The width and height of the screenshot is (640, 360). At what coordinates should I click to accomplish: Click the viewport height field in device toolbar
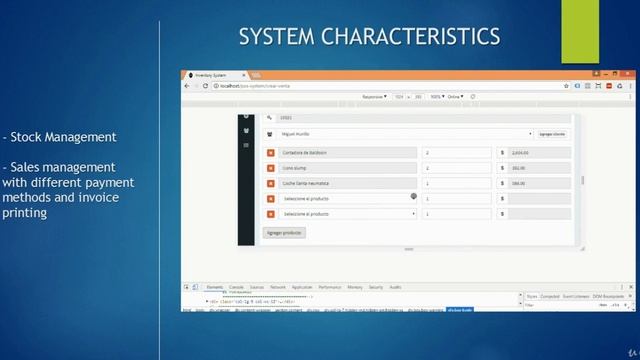pos(418,97)
